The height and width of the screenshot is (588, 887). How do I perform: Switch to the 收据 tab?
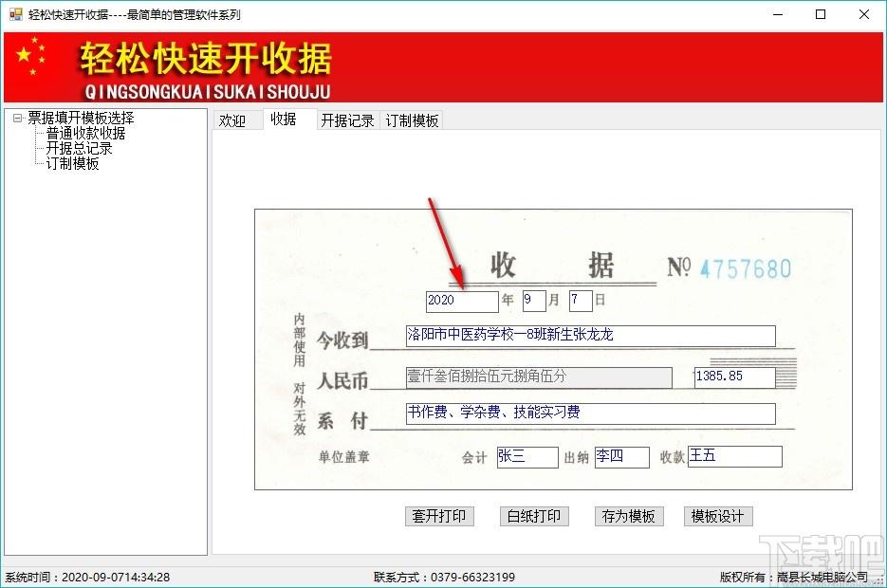click(284, 119)
